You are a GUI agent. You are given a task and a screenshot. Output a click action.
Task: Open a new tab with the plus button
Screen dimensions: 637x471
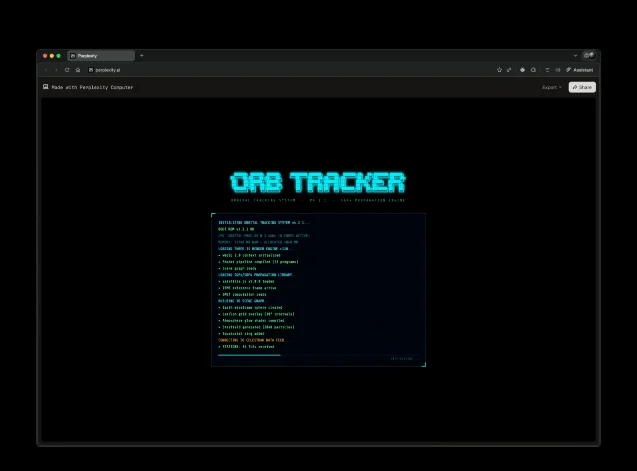point(142,55)
